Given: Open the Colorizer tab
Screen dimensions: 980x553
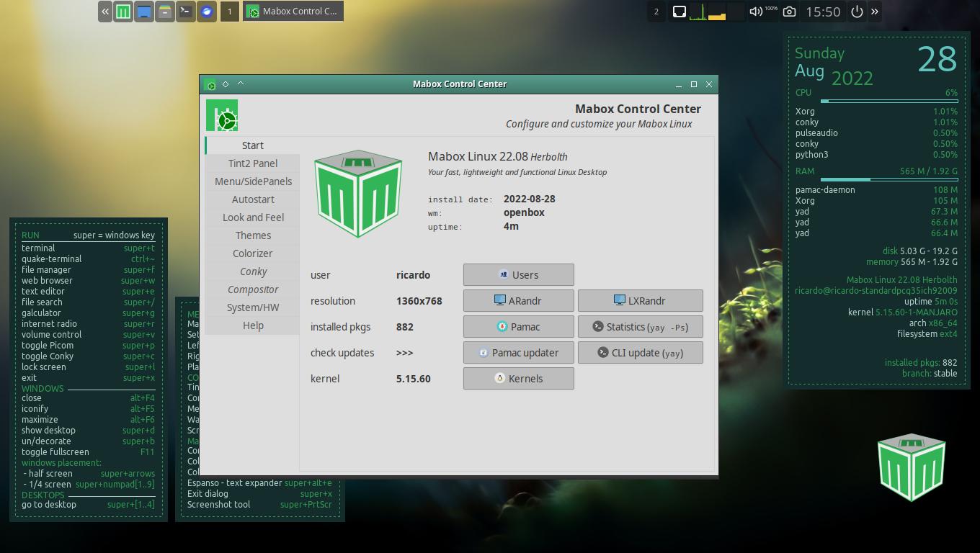Looking at the screenshot, I should coord(252,253).
